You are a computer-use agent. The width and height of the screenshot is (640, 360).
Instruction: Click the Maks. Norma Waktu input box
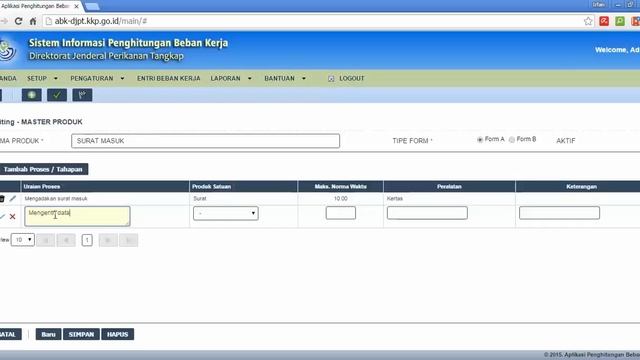341,213
